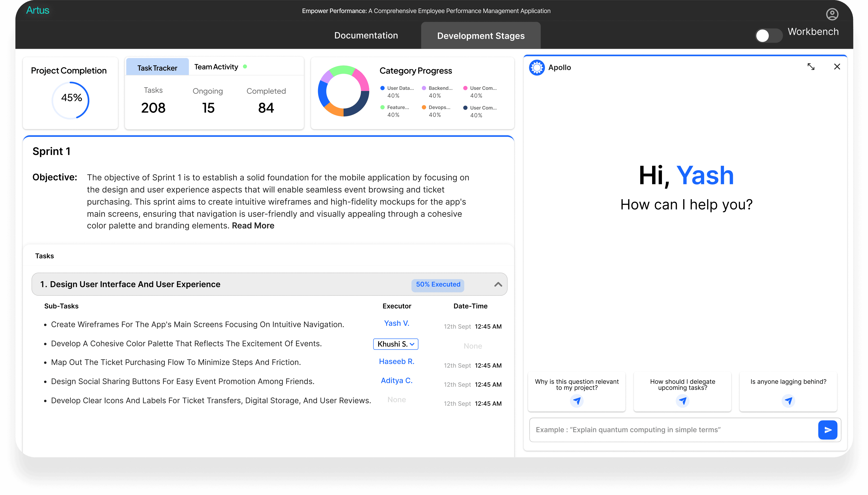Click the green Feature legend dot

tap(382, 107)
